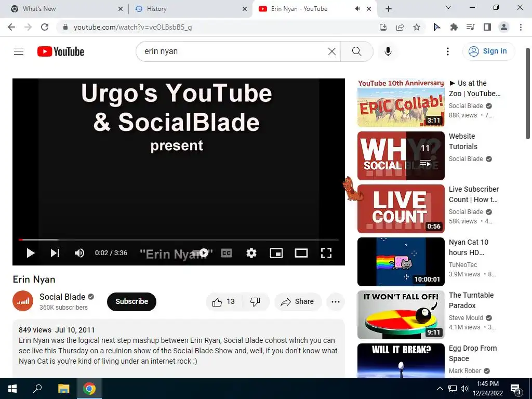Open YouTube settings three-dot menu

(447, 51)
